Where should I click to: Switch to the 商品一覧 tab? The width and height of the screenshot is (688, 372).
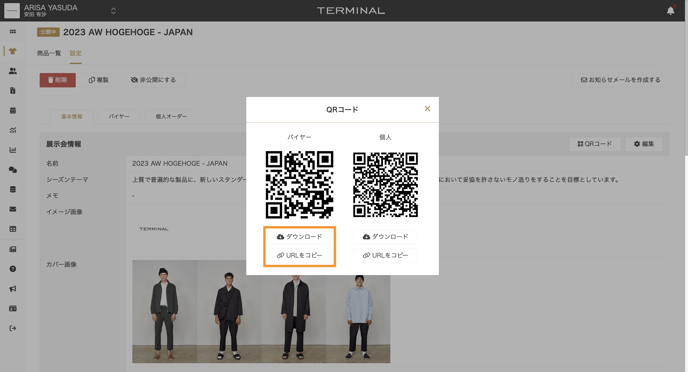[x=49, y=53]
